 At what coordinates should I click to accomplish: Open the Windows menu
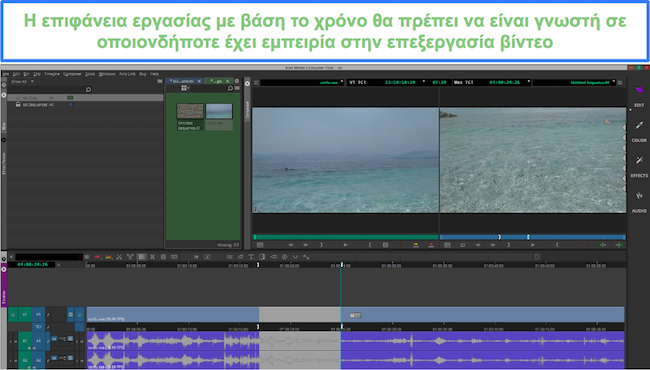click(107, 74)
